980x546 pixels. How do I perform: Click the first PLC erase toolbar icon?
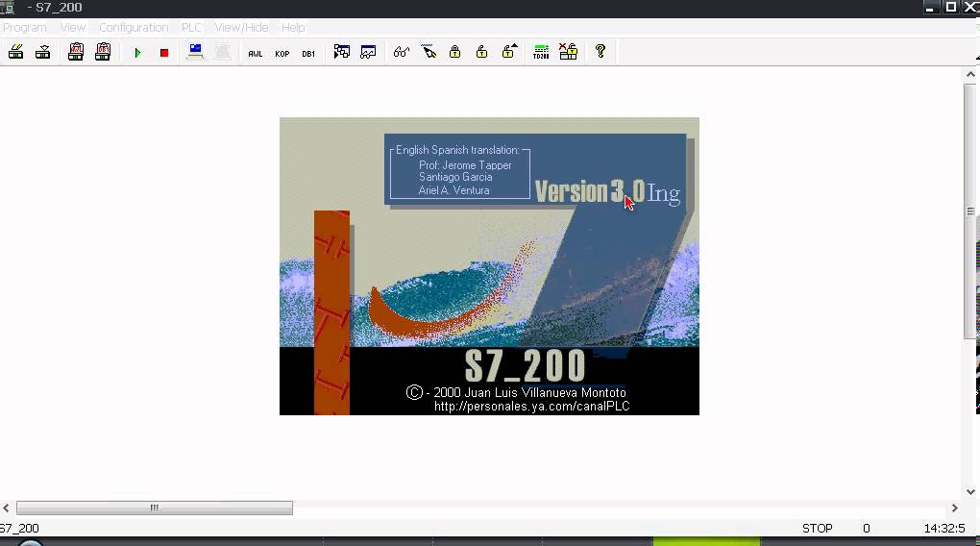click(15, 52)
